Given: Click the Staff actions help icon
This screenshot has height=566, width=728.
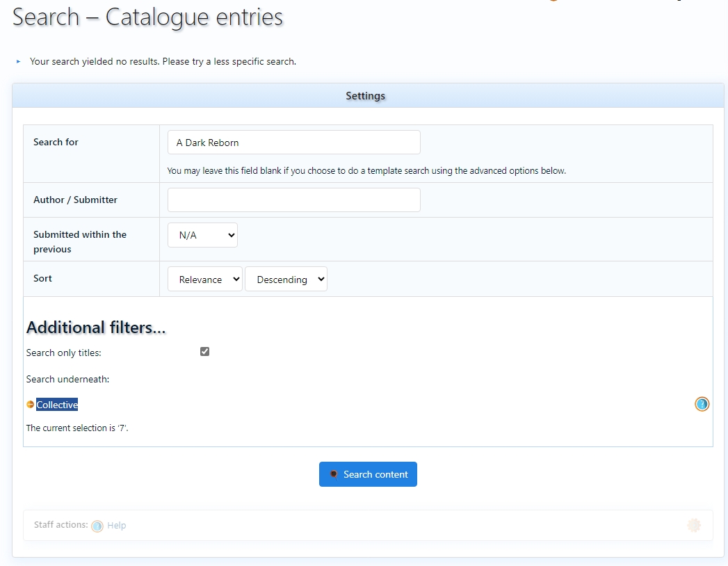Looking at the screenshot, I should point(97,526).
